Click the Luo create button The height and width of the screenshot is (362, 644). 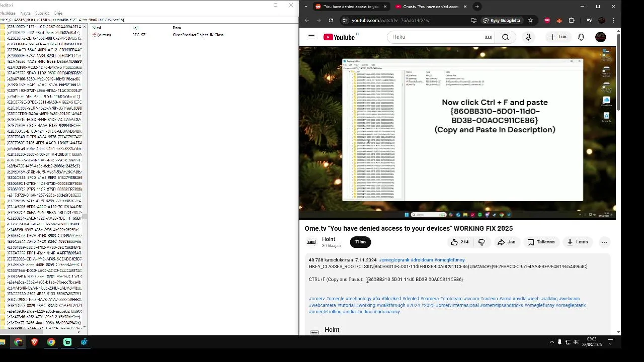point(557,37)
